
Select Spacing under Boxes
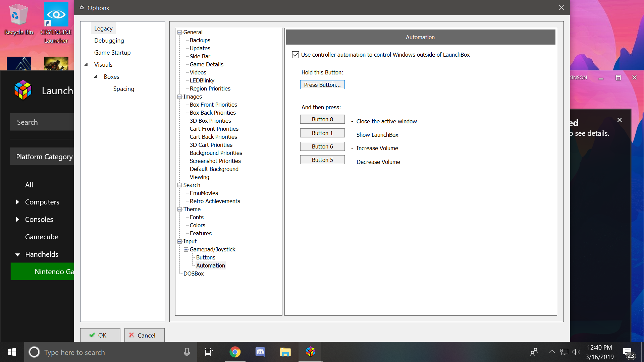[124, 89]
